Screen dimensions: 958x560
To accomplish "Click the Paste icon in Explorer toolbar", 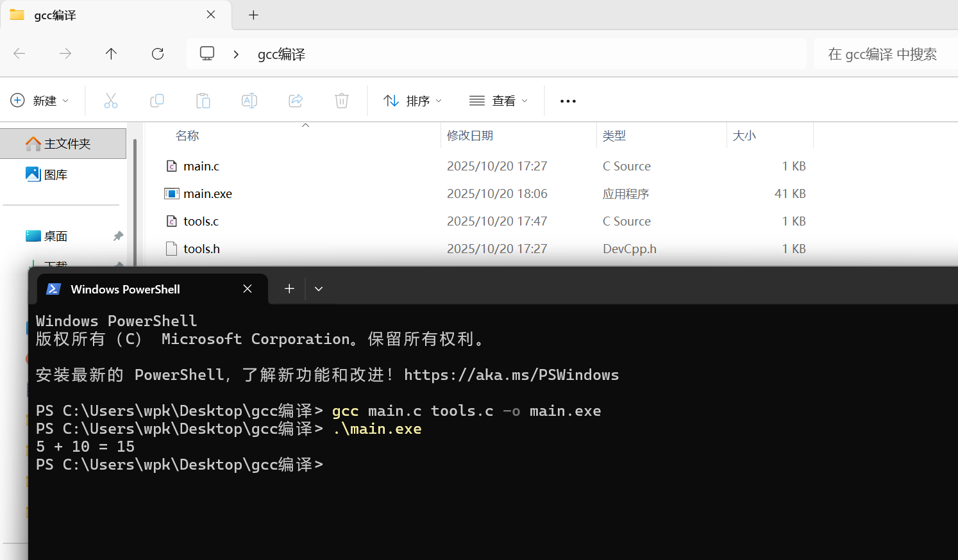I will tap(203, 101).
